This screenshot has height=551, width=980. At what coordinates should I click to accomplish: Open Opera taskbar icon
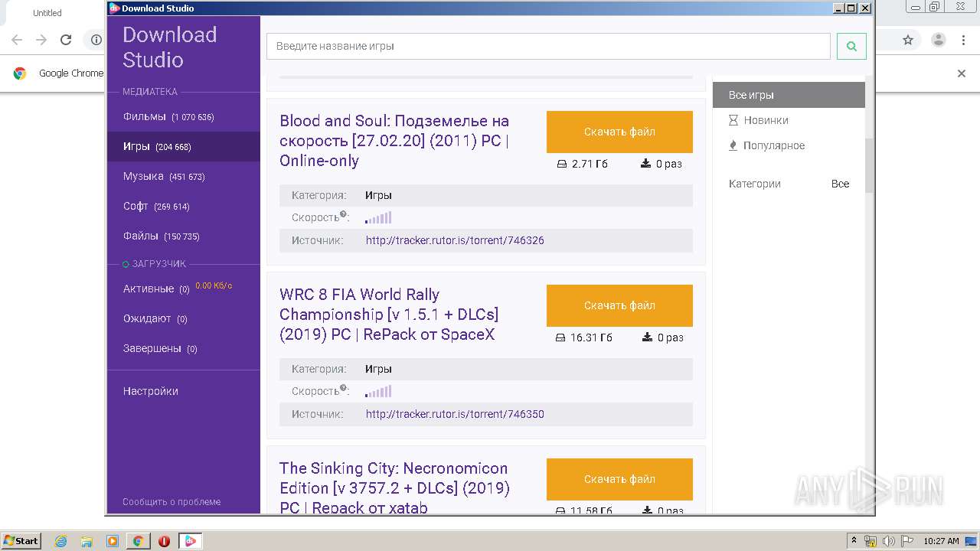164,541
